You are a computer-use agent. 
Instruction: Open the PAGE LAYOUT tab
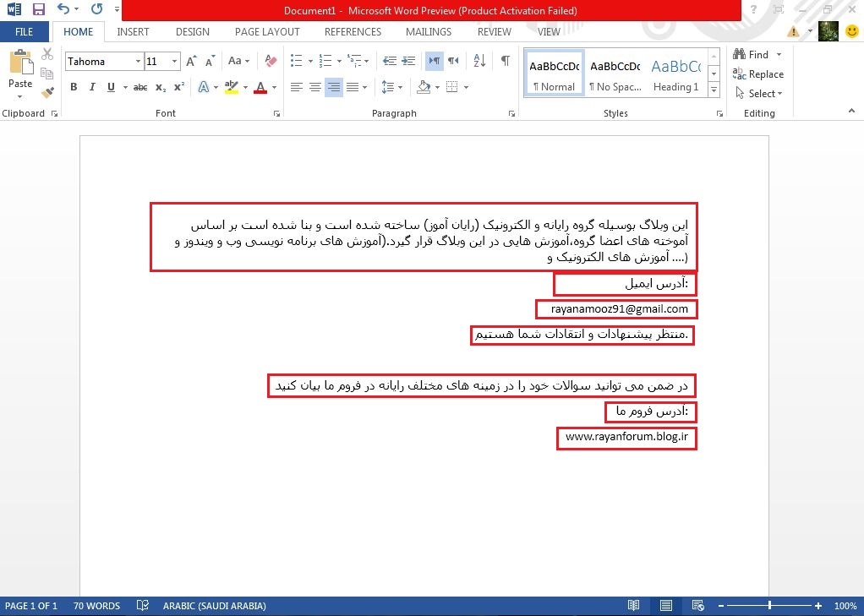point(267,32)
